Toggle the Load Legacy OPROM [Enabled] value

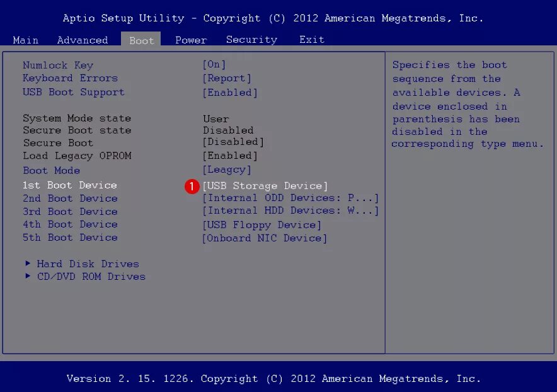tap(230, 156)
